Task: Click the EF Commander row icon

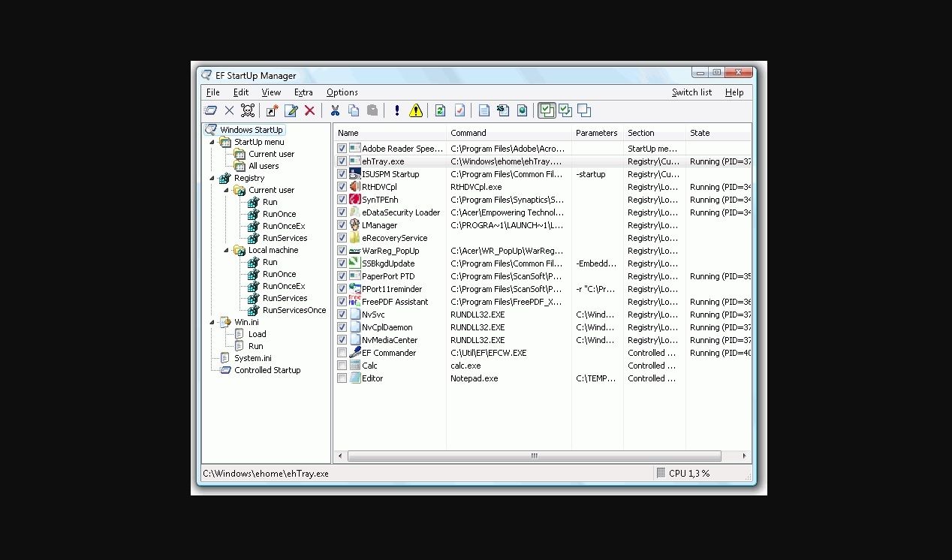Action: tap(355, 353)
